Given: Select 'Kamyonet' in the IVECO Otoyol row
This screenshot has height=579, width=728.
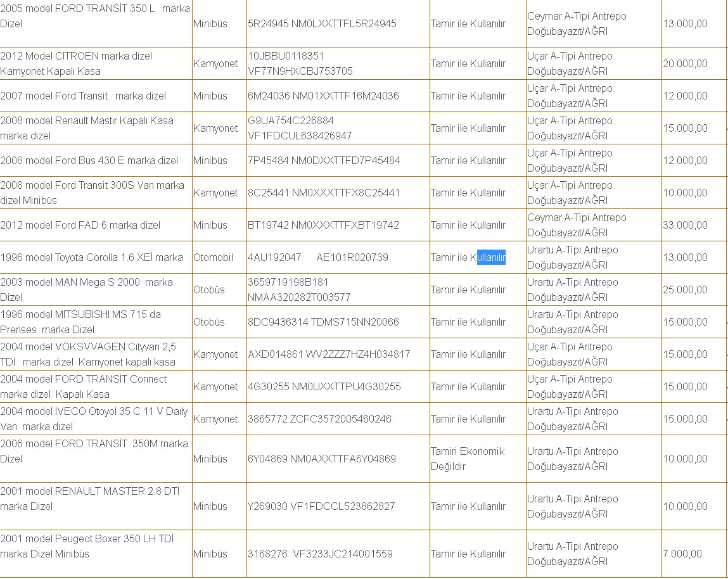Looking at the screenshot, I should tap(215, 419).
